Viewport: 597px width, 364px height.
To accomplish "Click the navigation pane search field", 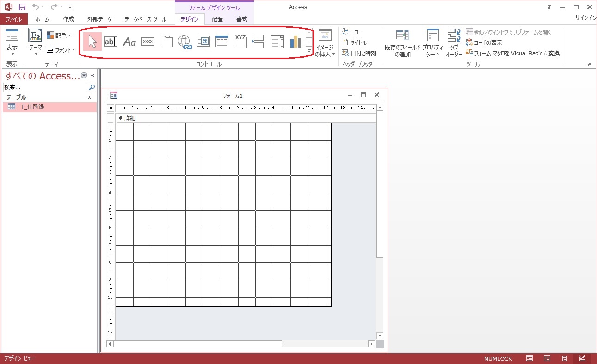I will pos(45,87).
